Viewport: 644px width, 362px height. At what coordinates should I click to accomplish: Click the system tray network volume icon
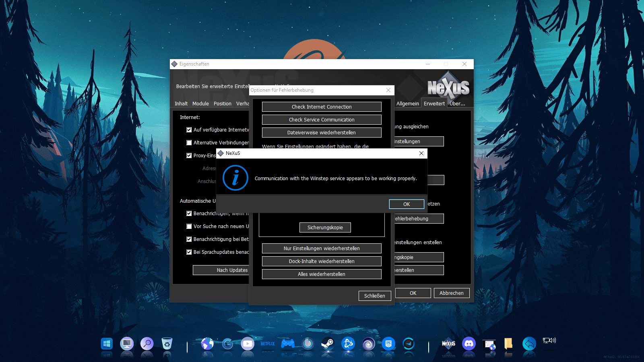click(549, 341)
